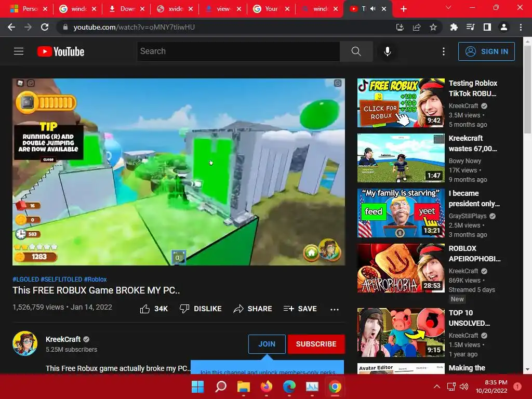Open the YouTube guide hamburger menu

pos(19,51)
